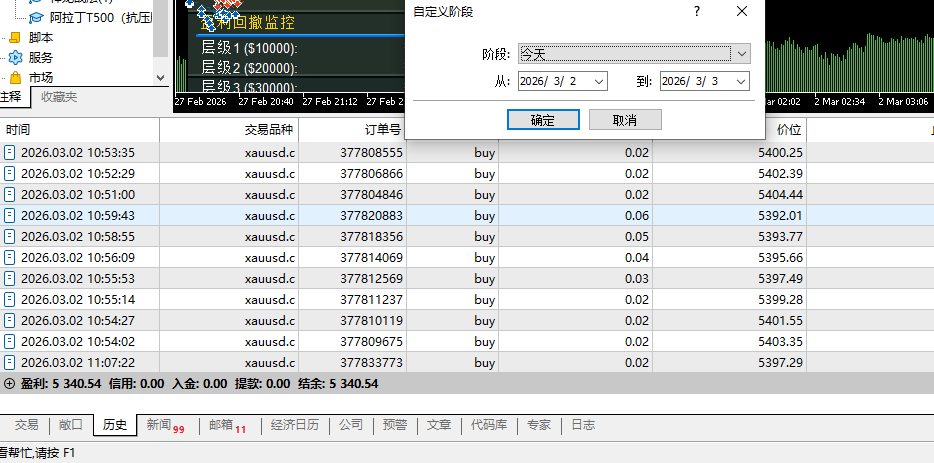Click 层级1 ($10000) label on chart
This screenshot has height=463, width=934.
(x=250, y=48)
